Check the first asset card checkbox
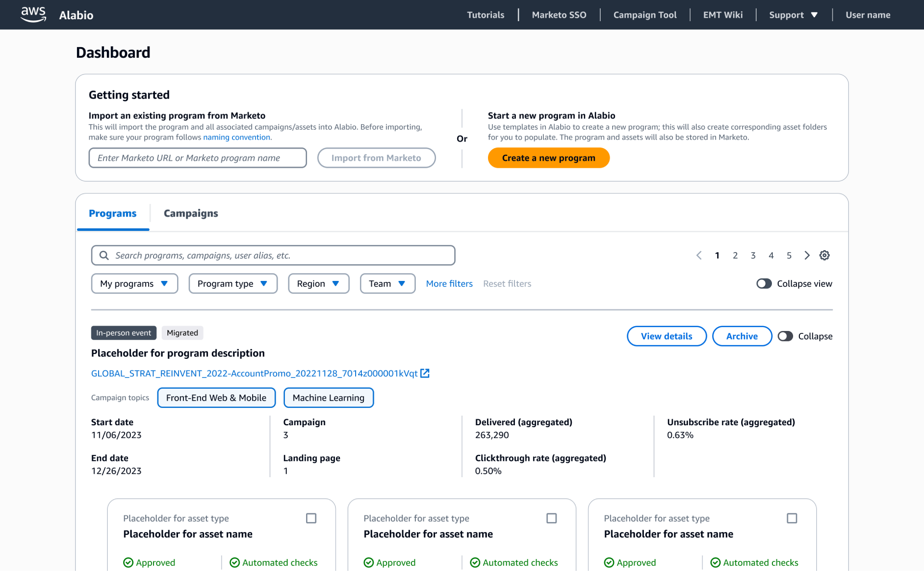Viewport: 924px width, 571px height. click(311, 518)
